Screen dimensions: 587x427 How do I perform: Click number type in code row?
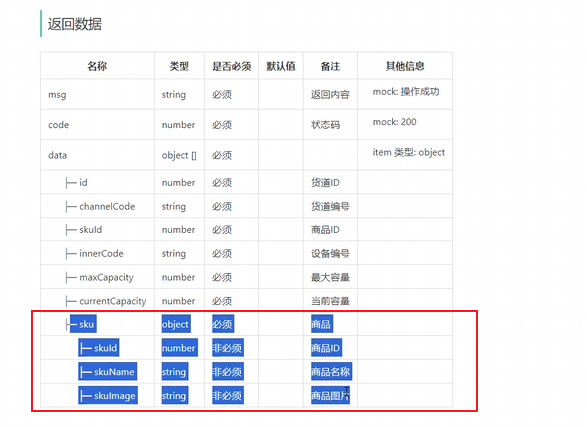(x=178, y=125)
